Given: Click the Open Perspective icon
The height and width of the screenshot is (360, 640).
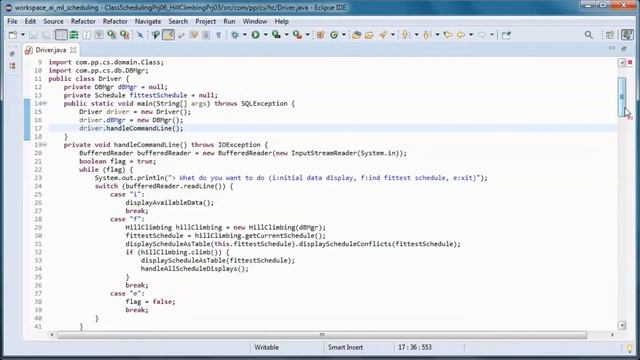Looking at the screenshot, I should coord(610,35).
